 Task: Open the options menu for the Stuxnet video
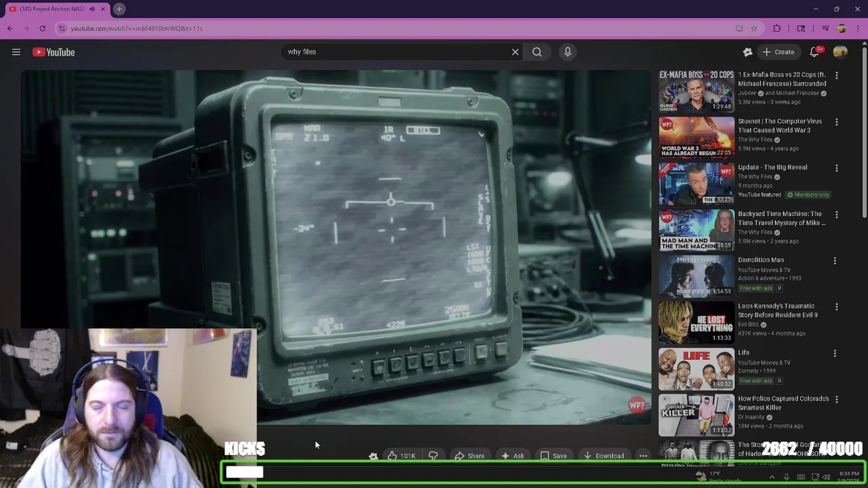click(836, 122)
